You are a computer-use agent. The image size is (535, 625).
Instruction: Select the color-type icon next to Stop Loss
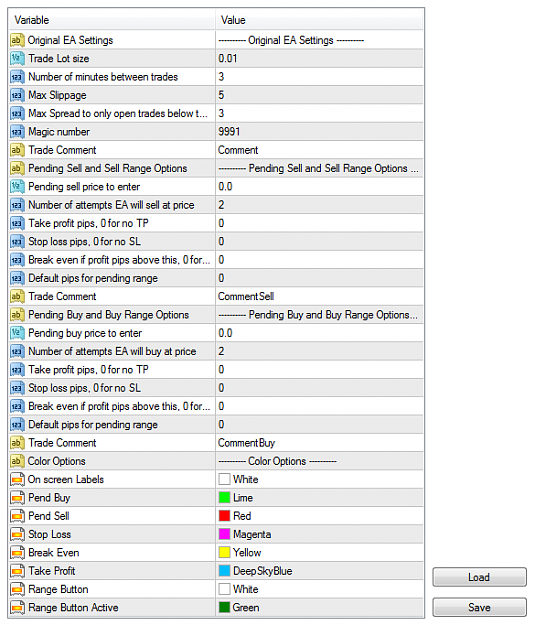click(17, 534)
